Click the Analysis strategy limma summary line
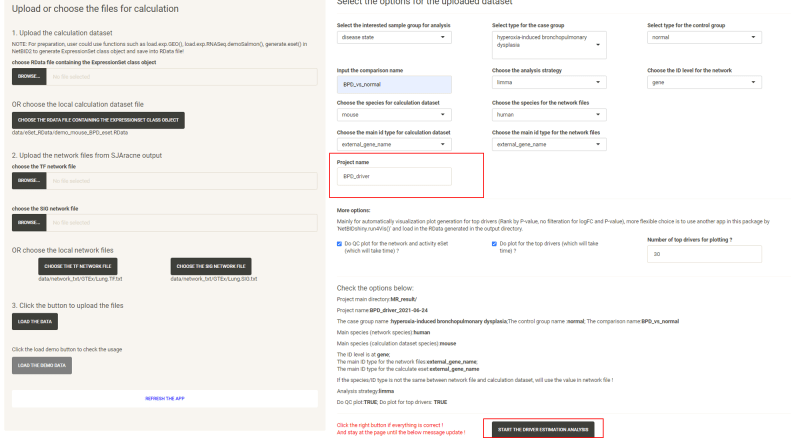The image size is (800, 438). pyautogui.click(x=365, y=391)
